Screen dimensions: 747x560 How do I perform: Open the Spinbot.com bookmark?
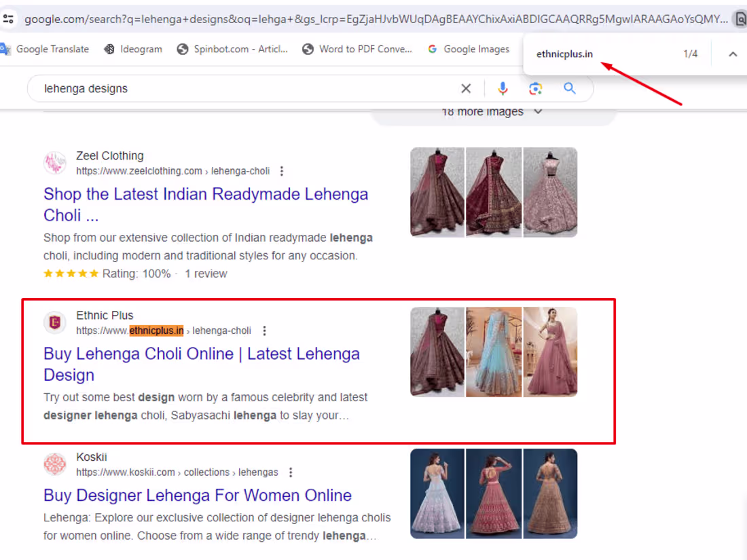tap(181, 49)
